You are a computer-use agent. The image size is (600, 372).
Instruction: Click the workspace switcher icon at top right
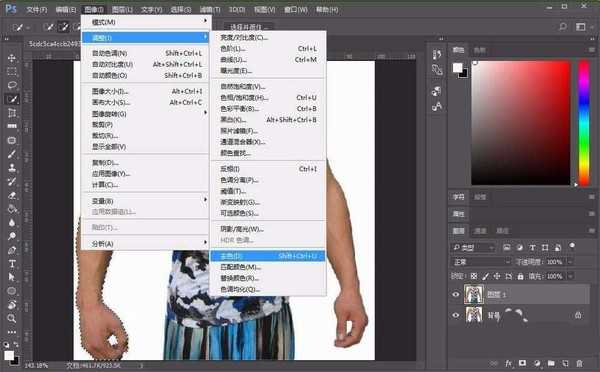point(581,26)
